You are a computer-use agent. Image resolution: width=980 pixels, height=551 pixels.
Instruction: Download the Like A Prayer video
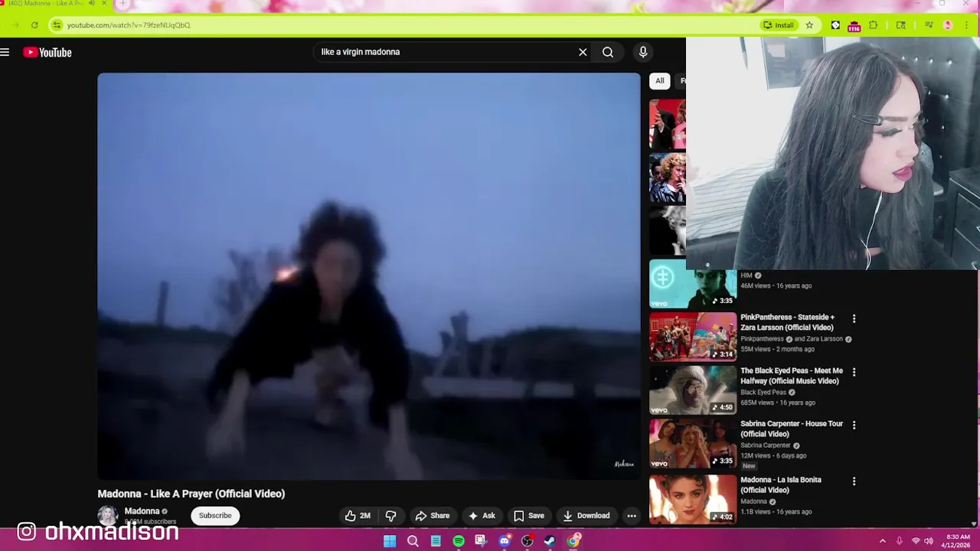[x=586, y=516]
